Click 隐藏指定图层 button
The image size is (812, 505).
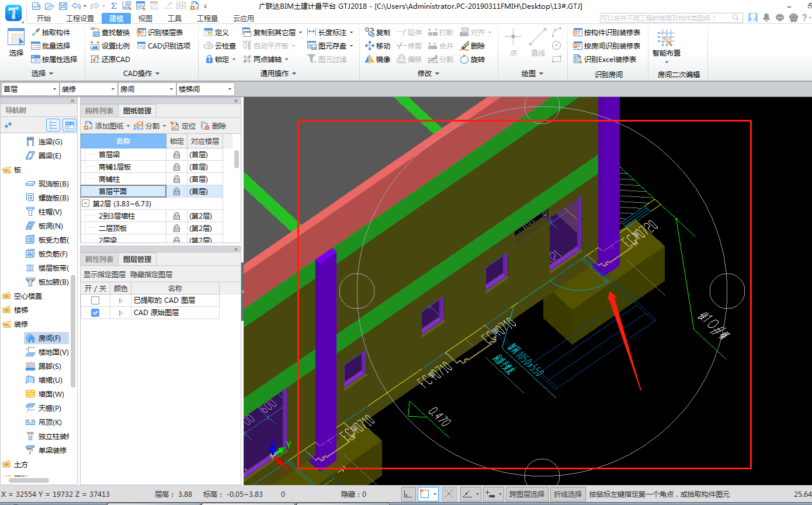pos(151,274)
